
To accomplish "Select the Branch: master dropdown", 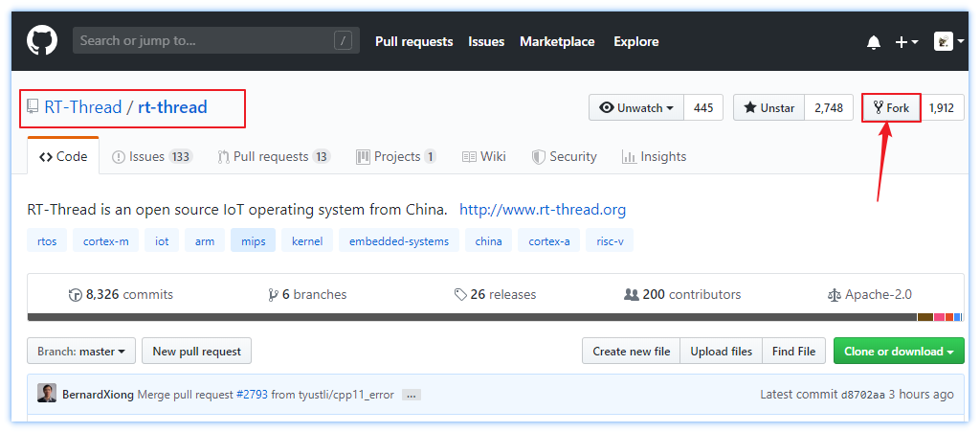I will (x=81, y=352).
